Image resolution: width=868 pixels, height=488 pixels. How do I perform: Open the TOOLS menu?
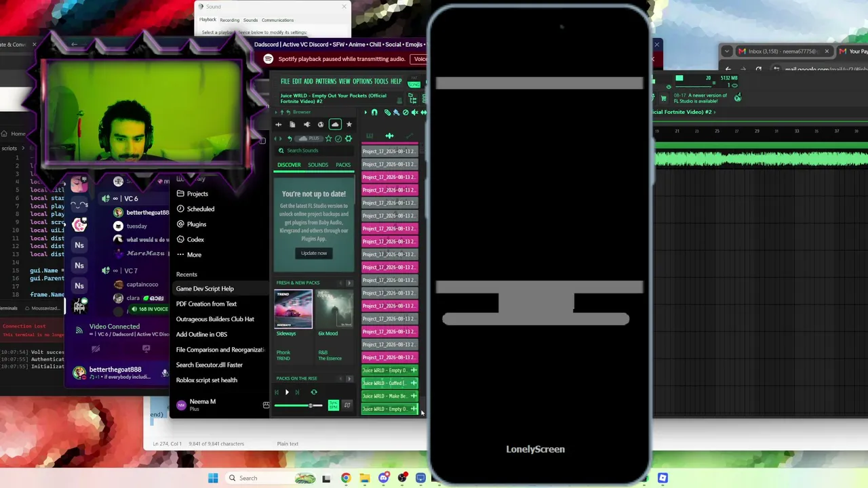[x=381, y=81]
